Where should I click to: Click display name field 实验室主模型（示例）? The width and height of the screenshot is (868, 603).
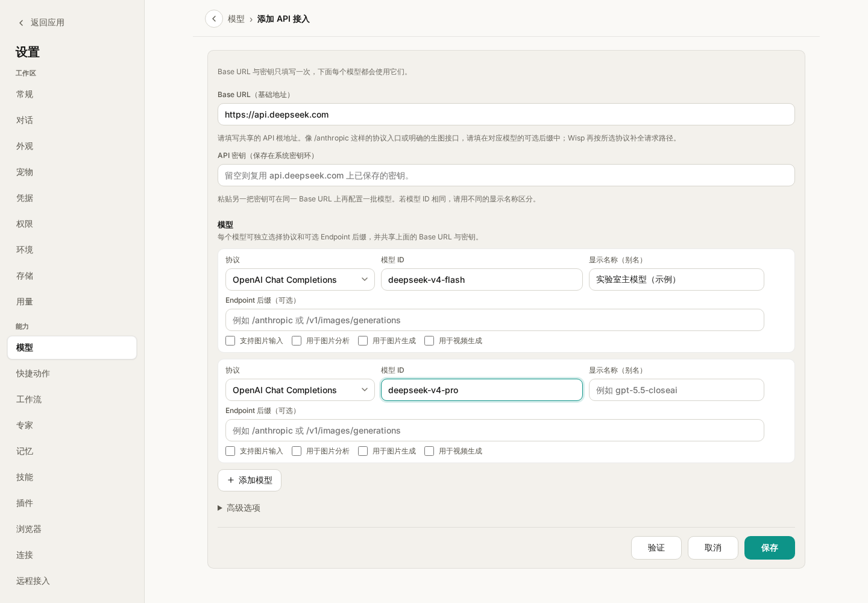tap(676, 280)
